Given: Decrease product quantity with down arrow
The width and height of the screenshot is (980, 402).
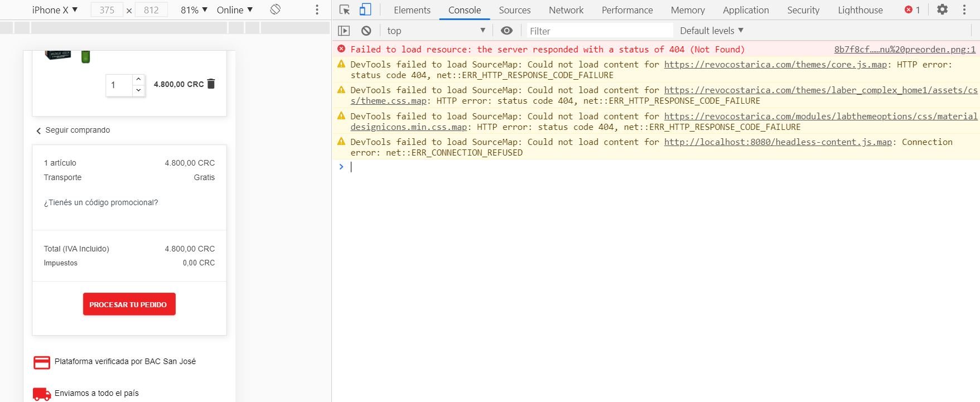Looking at the screenshot, I should (139, 90).
